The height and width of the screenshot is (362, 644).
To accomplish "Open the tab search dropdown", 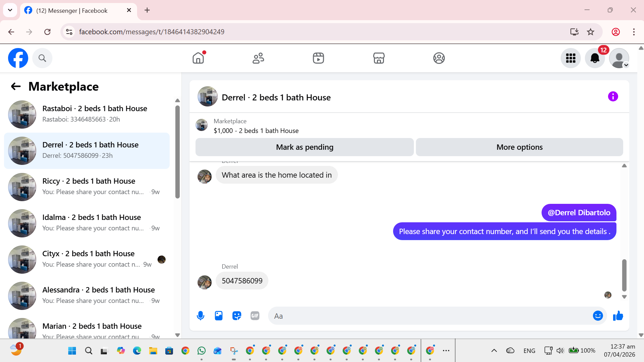I will pos(10,10).
